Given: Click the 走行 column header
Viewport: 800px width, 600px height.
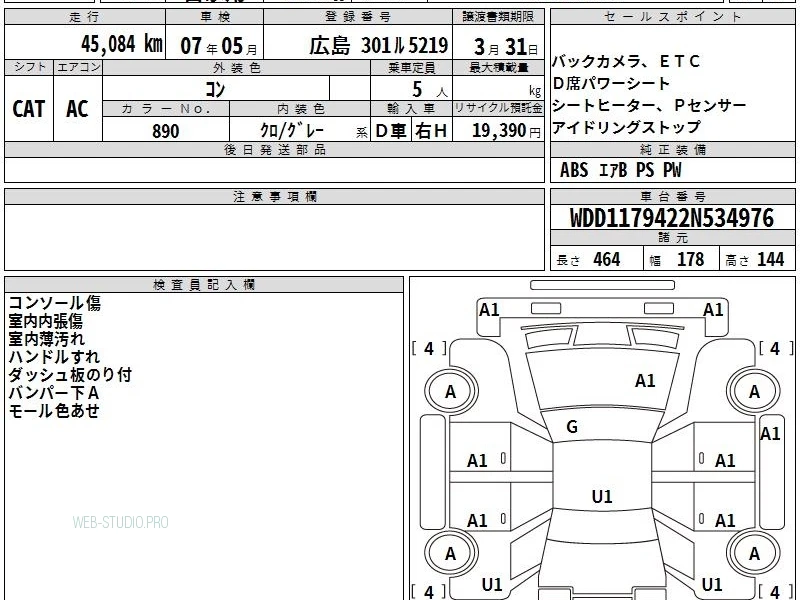Looking at the screenshot, I should (85, 16).
